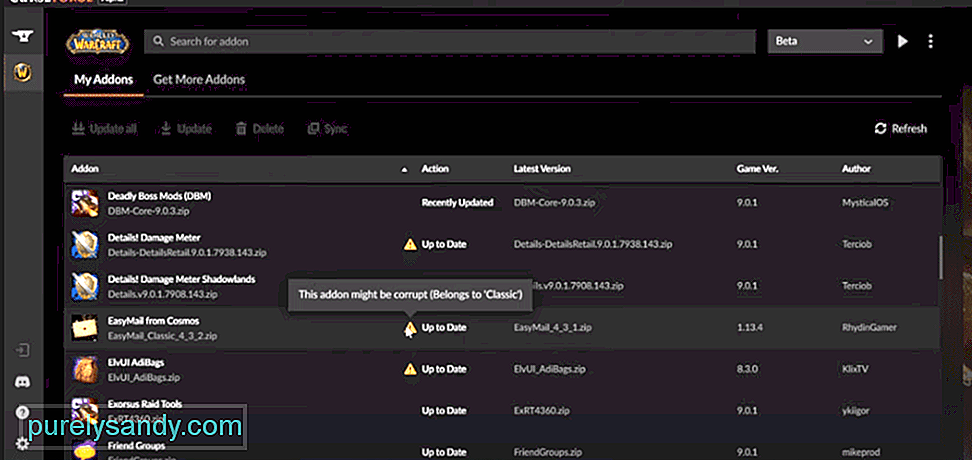Click the Sync button
Image resolution: width=972 pixels, height=460 pixels.
(327, 129)
